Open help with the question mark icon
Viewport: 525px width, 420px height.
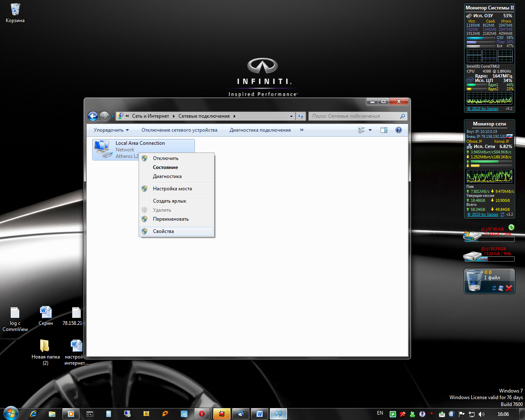(x=399, y=130)
